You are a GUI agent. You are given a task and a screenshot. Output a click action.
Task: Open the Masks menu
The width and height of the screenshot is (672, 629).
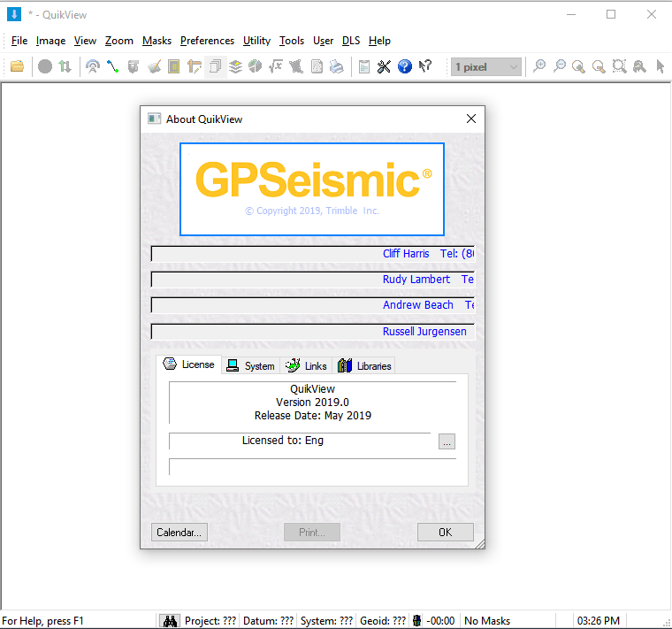(157, 41)
